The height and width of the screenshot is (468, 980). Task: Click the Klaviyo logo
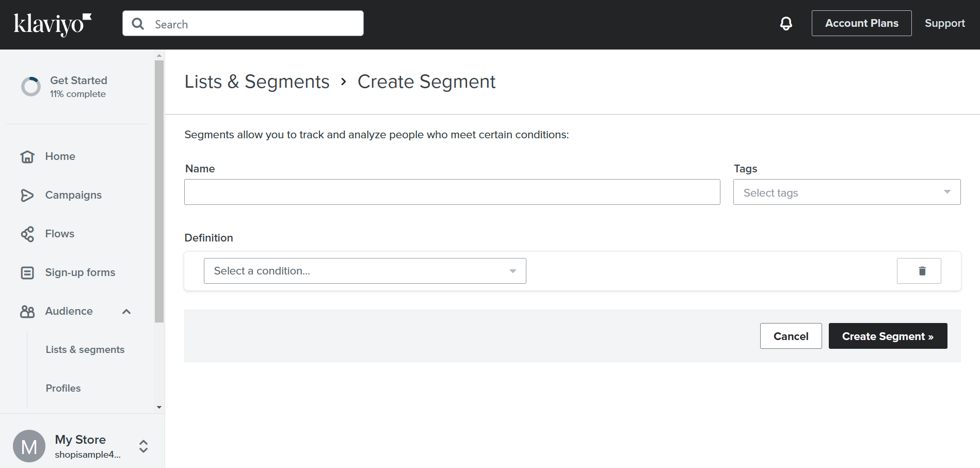[53, 24]
